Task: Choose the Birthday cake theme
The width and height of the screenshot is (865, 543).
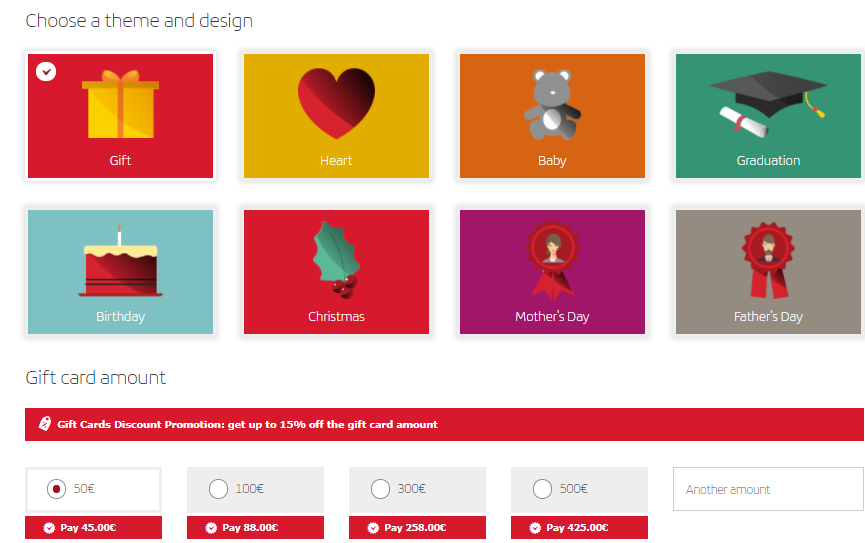Action: click(120, 272)
